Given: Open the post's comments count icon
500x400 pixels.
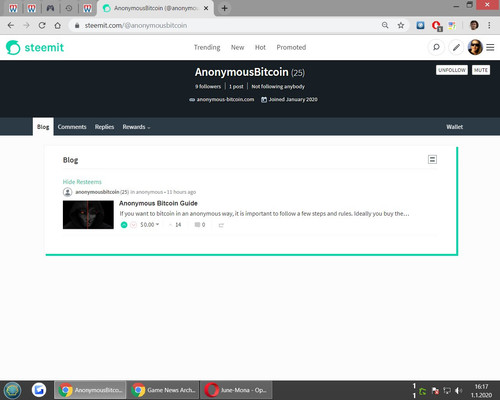Looking at the screenshot, I should (200, 225).
